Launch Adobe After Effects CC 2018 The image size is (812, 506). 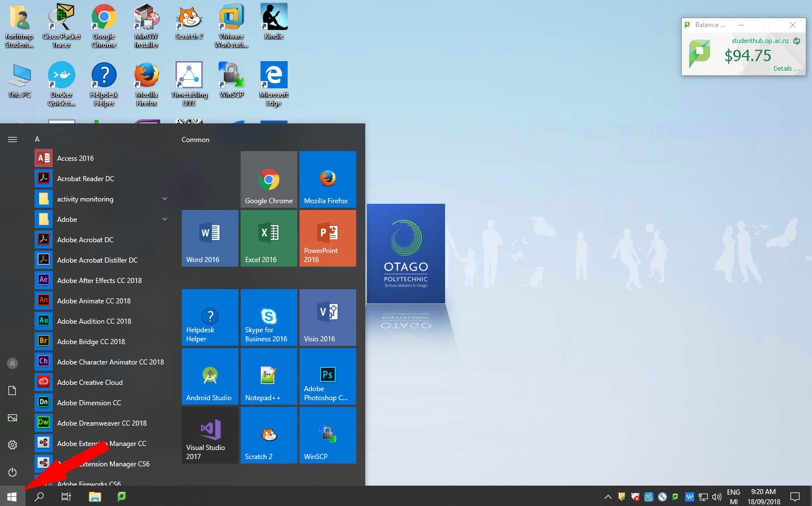click(x=102, y=281)
